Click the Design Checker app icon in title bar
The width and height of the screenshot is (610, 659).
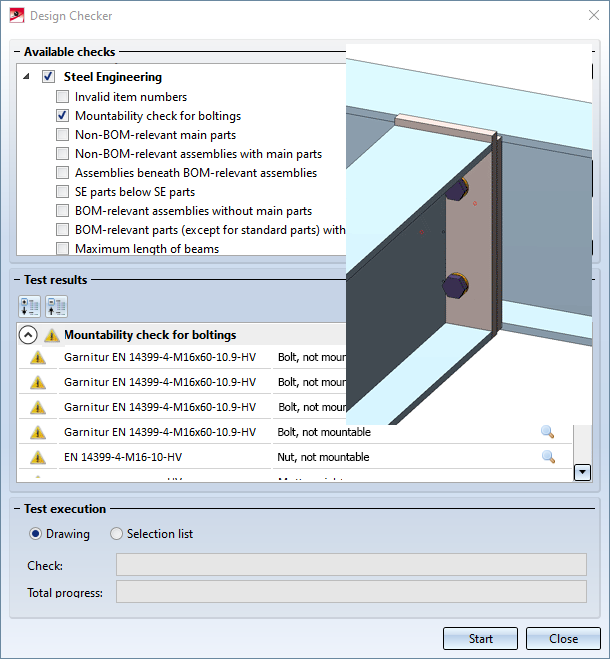click(x=17, y=16)
